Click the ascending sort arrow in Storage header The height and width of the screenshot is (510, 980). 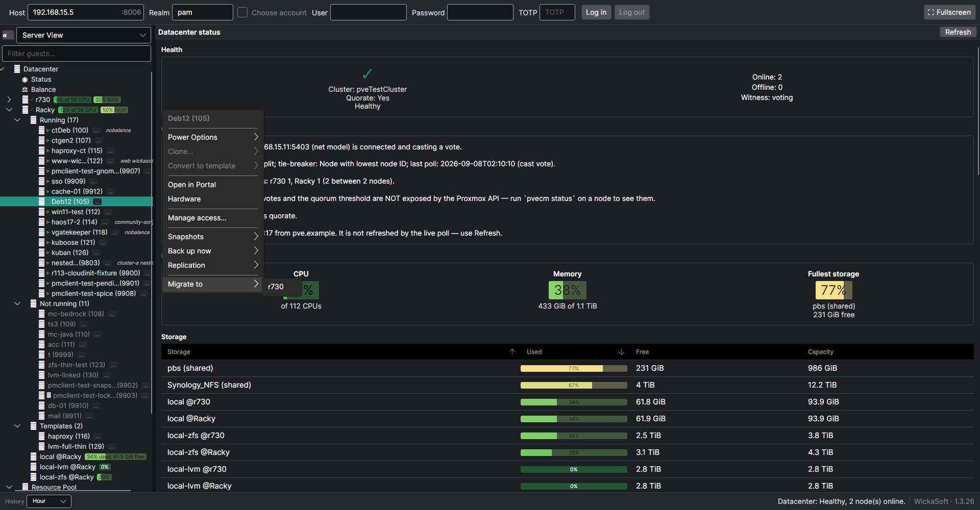(x=512, y=352)
